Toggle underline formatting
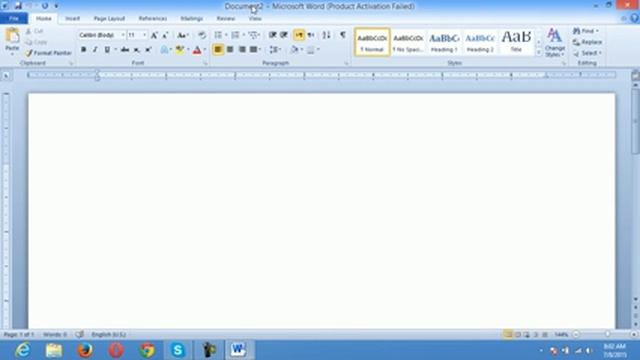 [x=107, y=50]
